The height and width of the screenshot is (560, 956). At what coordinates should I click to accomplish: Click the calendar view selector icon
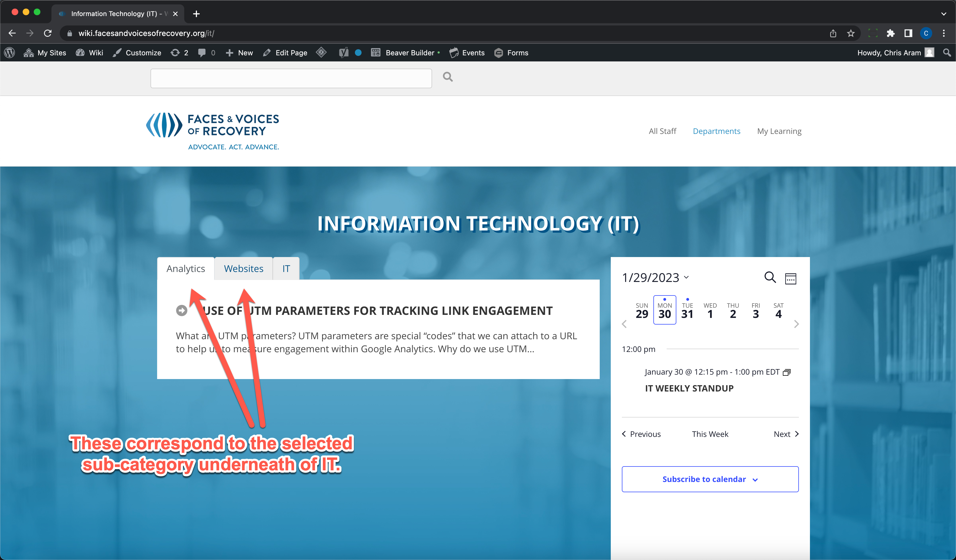tap(791, 279)
